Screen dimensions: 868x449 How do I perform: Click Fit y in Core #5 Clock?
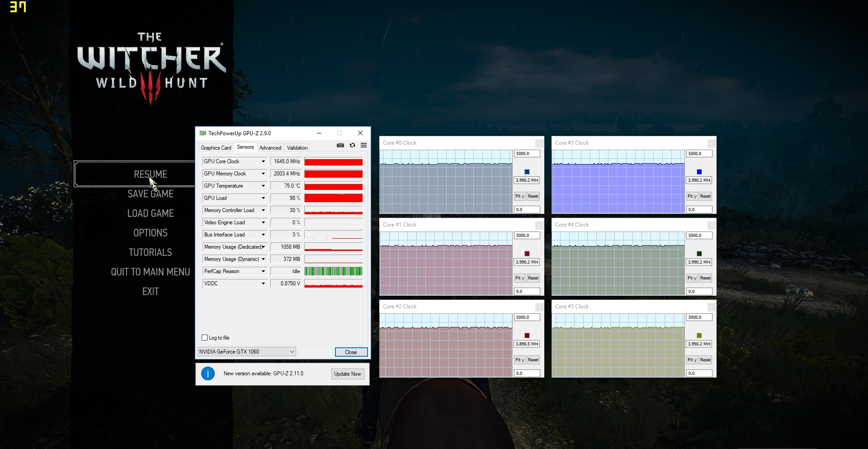point(692,360)
